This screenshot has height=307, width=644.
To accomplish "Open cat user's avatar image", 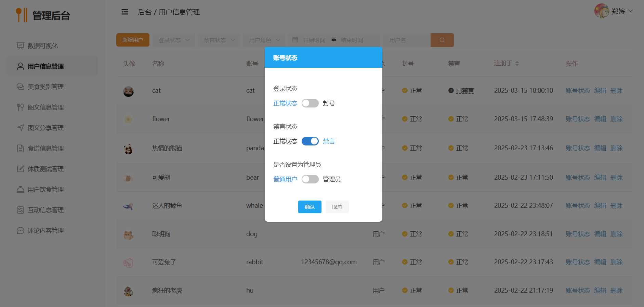I will pyautogui.click(x=128, y=91).
